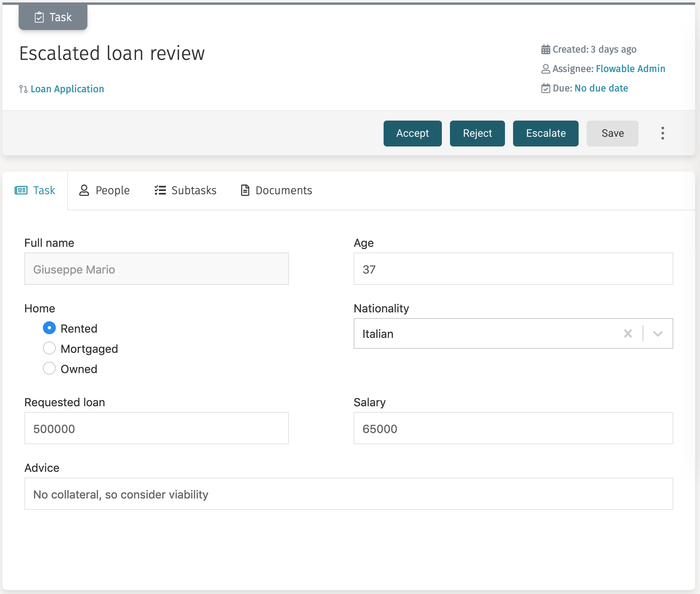
Task: Open the No due date picker
Action: point(601,88)
